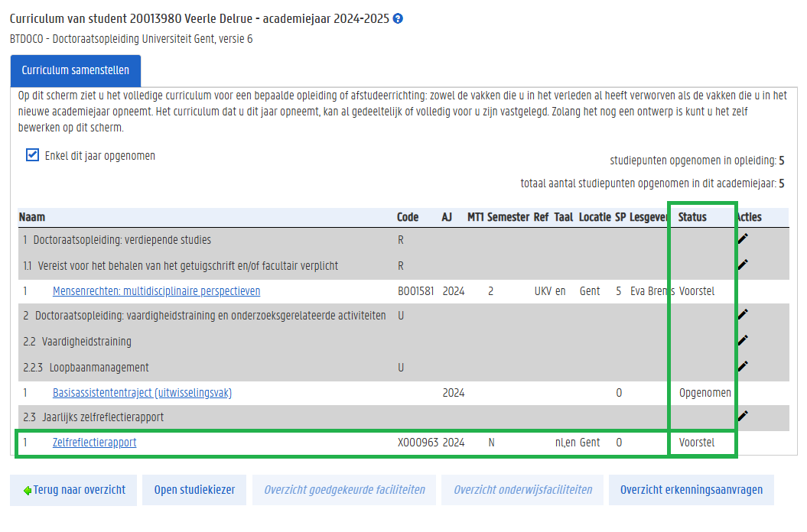Open 'Overzicht erkenningsaanvragen' button
The height and width of the screenshot is (532, 807).
(x=691, y=490)
